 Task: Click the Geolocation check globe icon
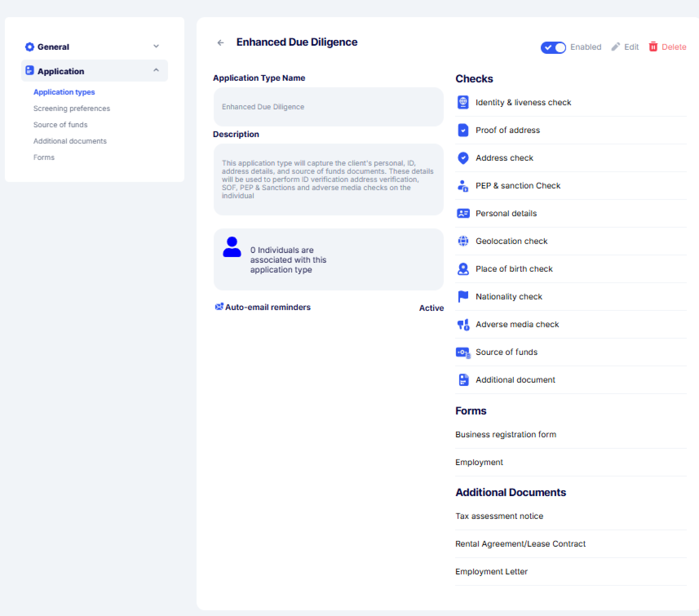pos(463,241)
